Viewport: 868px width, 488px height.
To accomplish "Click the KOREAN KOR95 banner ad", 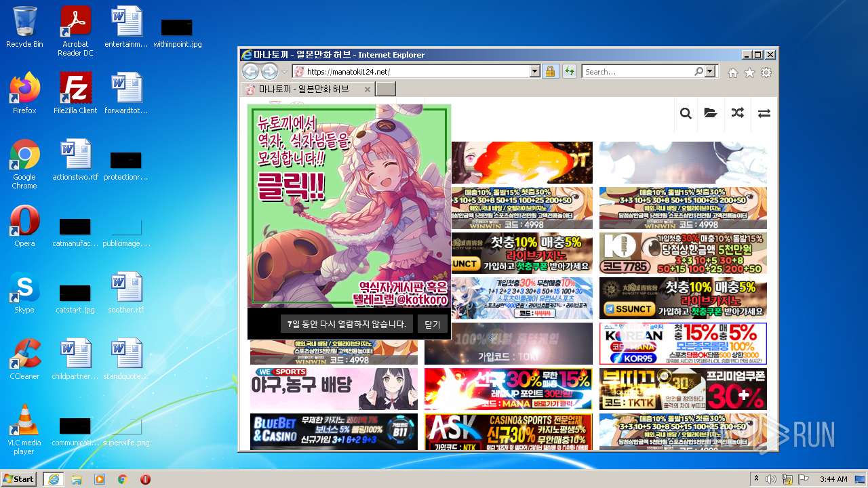I will click(683, 344).
